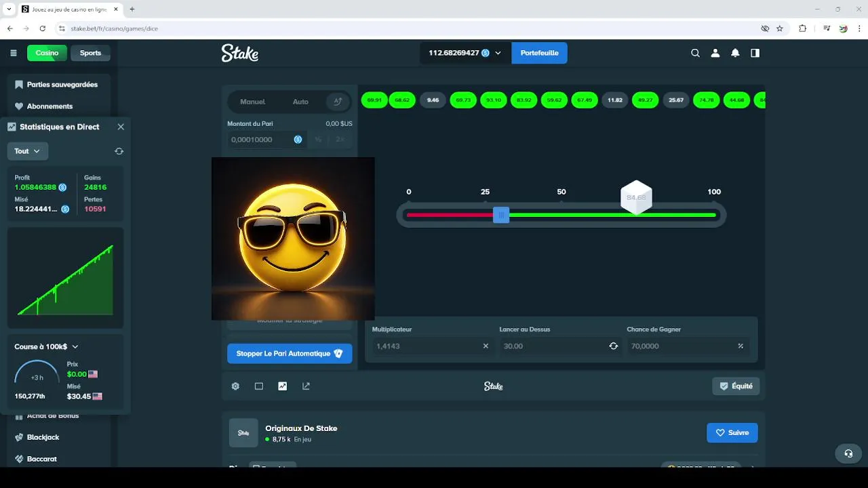Click the 150,277th rank text

coord(30,396)
